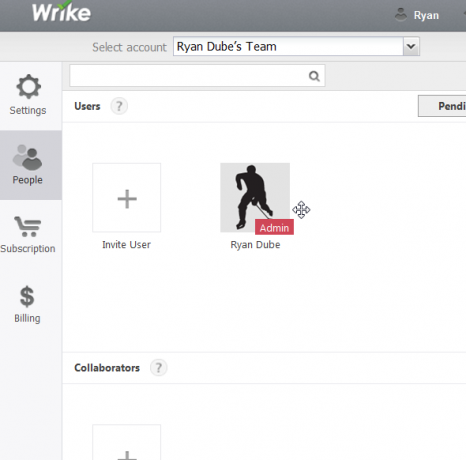Open the Settings tab with gear icon
Screen dimensions: 466x460
pyautogui.click(x=28, y=95)
